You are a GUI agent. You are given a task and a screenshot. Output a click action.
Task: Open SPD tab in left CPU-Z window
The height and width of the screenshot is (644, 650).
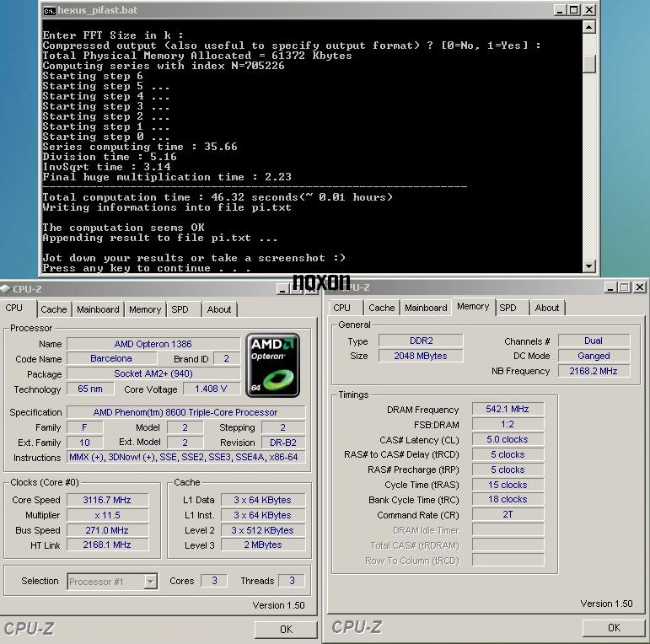(x=180, y=309)
